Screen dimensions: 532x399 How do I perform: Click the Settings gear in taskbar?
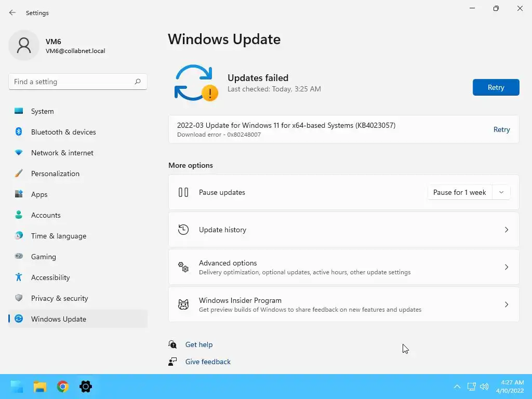86,387
